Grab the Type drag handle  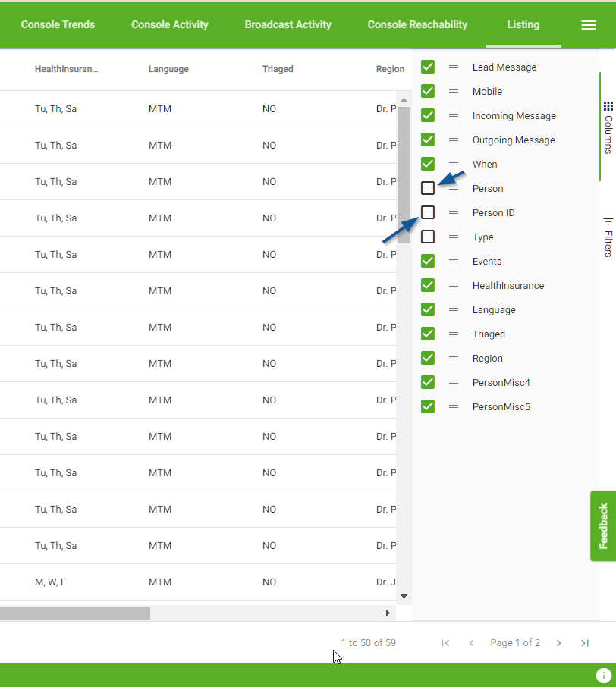click(454, 237)
